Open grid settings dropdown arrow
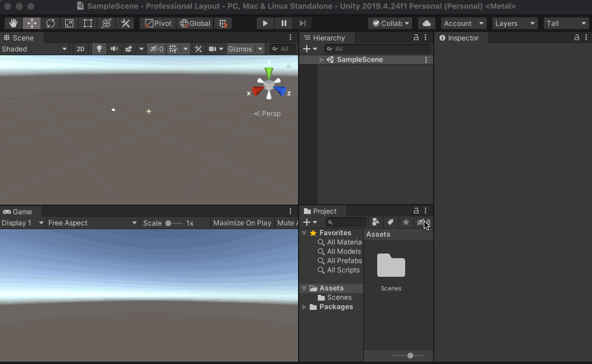 pos(185,49)
